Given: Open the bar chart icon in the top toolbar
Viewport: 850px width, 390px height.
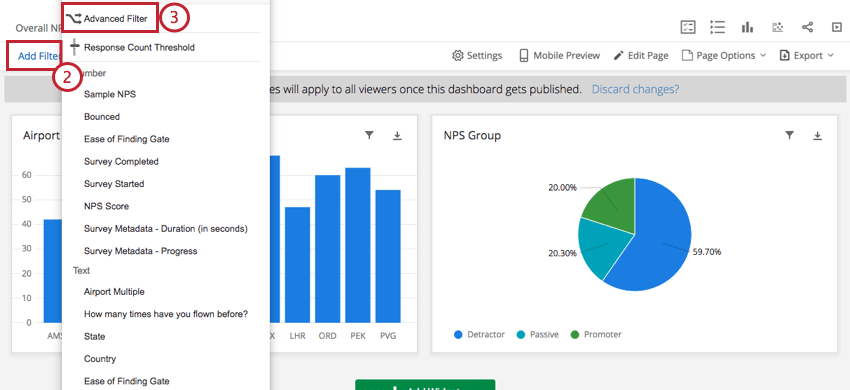Looking at the screenshot, I should pyautogui.click(x=748, y=27).
